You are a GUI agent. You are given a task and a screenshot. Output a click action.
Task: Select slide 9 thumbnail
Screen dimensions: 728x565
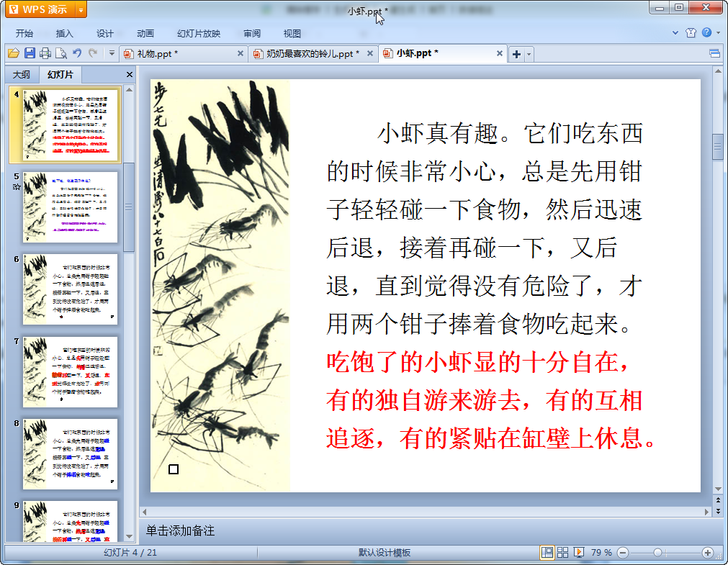70,521
